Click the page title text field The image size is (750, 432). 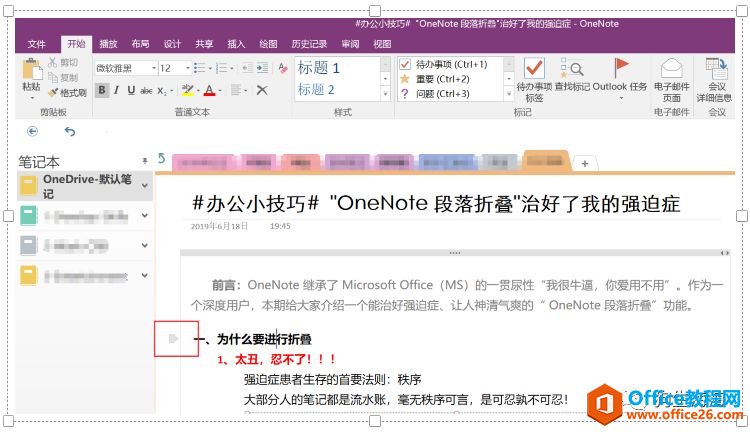(x=436, y=203)
